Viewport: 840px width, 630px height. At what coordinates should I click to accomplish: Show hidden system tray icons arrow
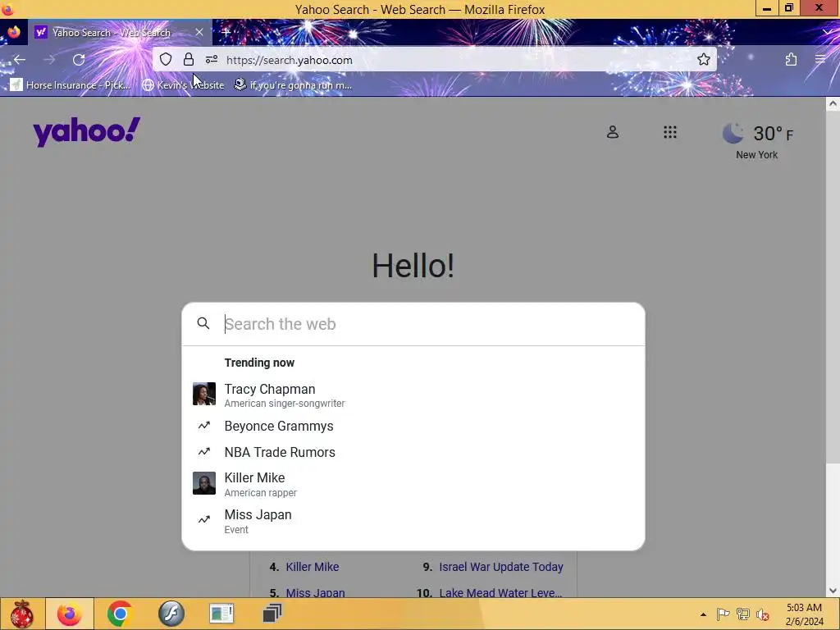(x=703, y=614)
